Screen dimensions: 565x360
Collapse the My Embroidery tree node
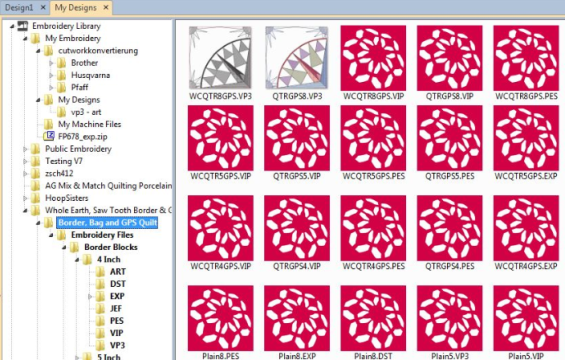click(x=25, y=38)
